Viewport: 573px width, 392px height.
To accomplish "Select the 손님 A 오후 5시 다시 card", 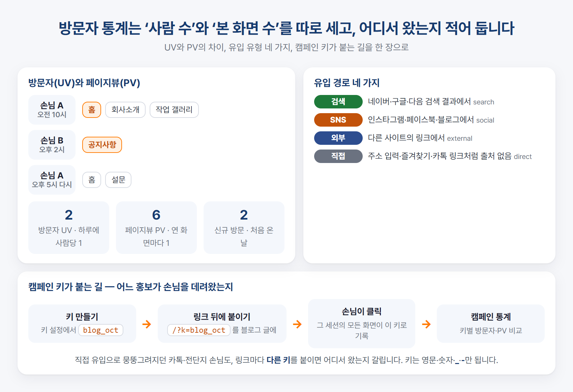I will (52, 180).
